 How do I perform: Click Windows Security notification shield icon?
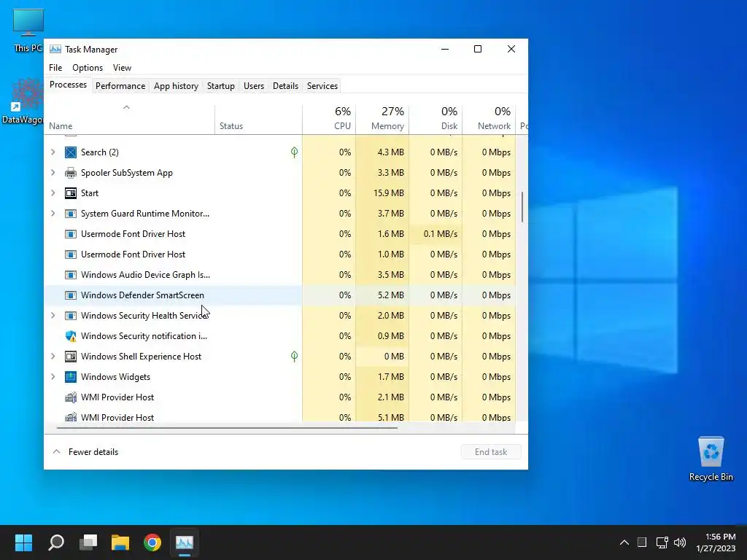(x=71, y=336)
